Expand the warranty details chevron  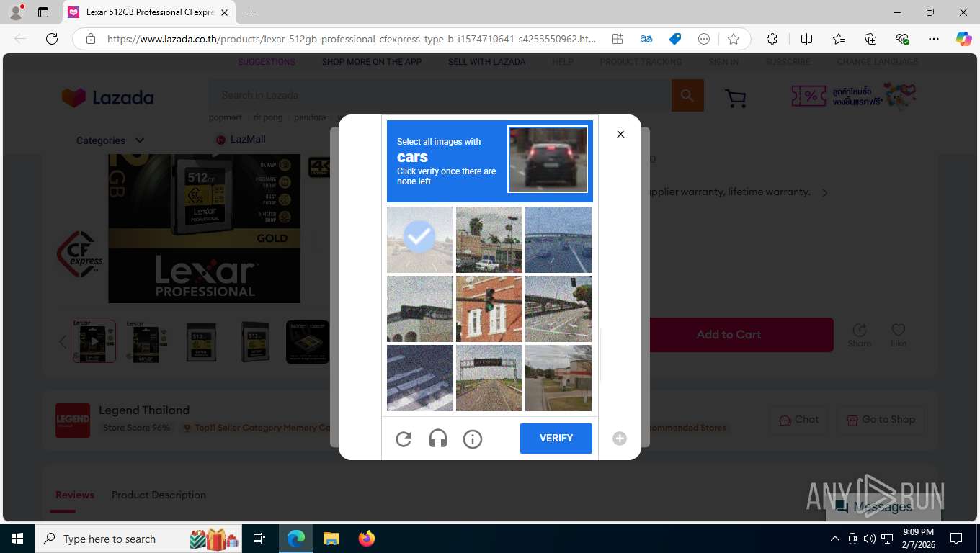click(x=825, y=192)
